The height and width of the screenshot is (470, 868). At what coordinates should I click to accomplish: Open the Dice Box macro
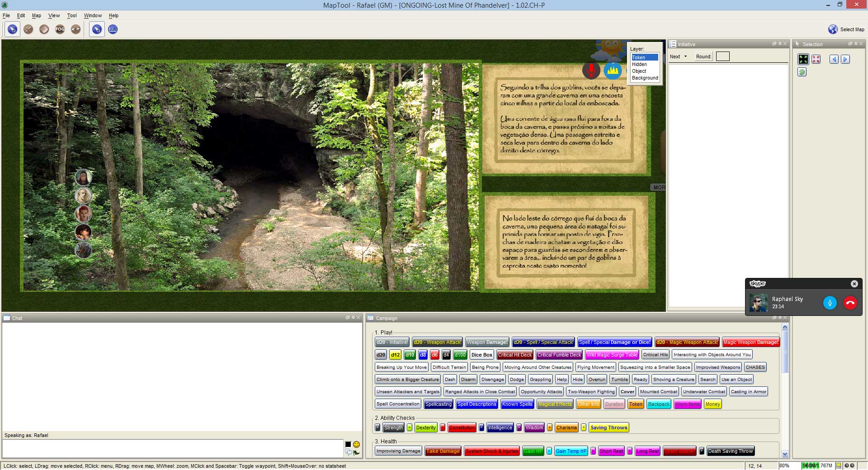pos(482,355)
